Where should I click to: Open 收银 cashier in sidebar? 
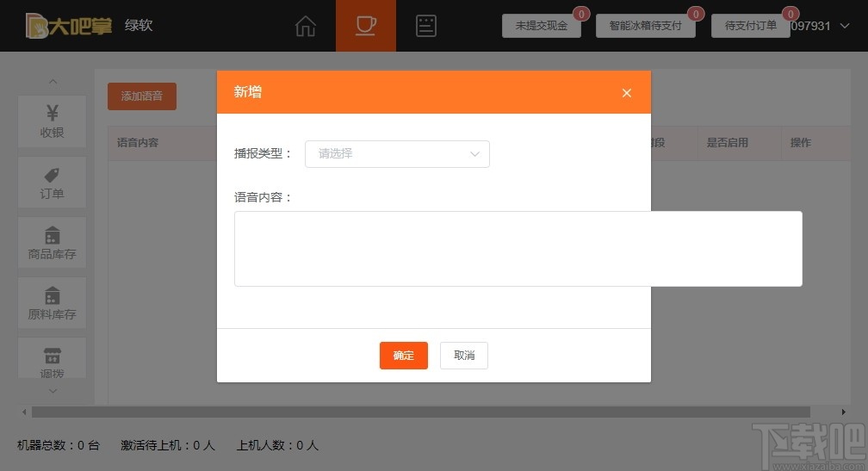[x=52, y=121]
